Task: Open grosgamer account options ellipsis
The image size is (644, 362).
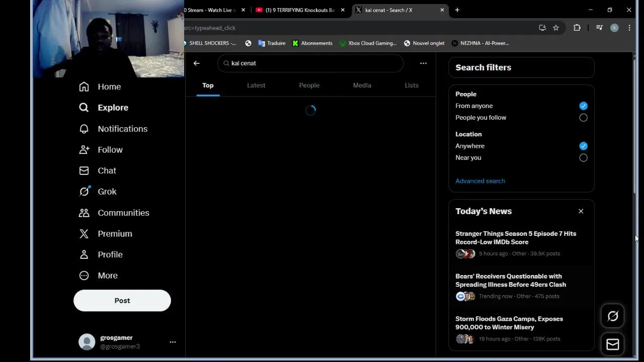Action: point(173,342)
